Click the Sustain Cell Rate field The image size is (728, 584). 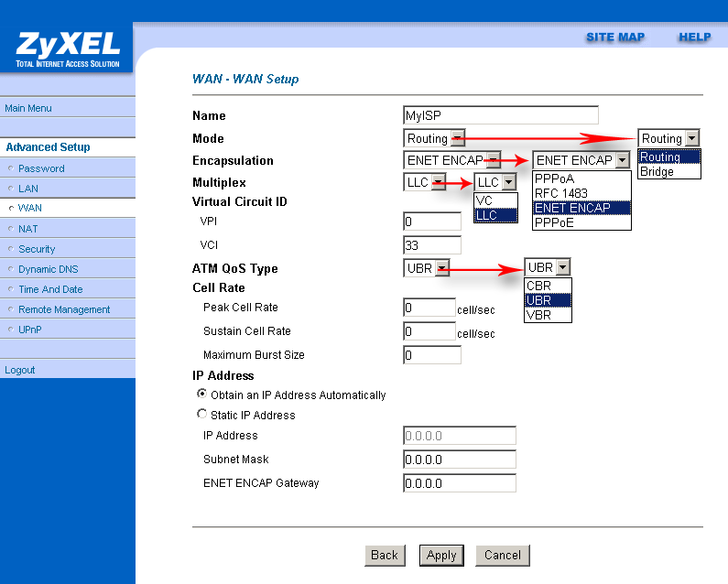429,331
